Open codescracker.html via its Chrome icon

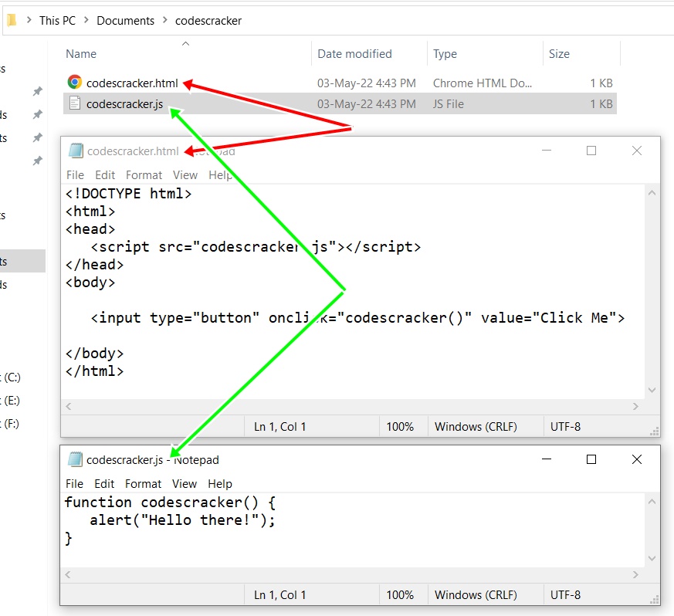pos(76,83)
